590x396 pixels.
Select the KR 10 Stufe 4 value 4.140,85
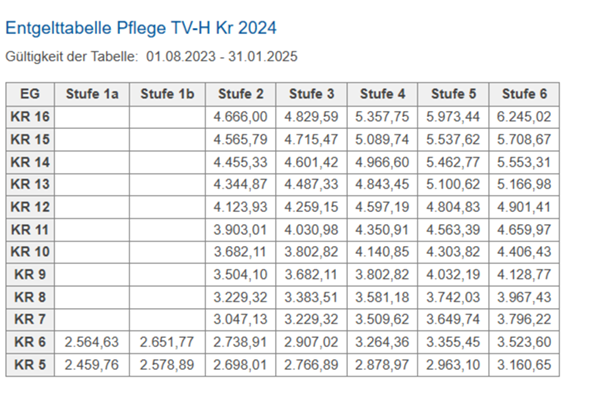pos(382,252)
